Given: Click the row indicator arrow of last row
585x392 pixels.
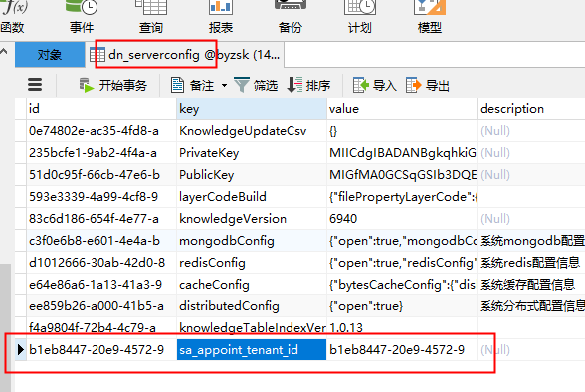Looking at the screenshot, I should pyautogui.click(x=21, y=350).
